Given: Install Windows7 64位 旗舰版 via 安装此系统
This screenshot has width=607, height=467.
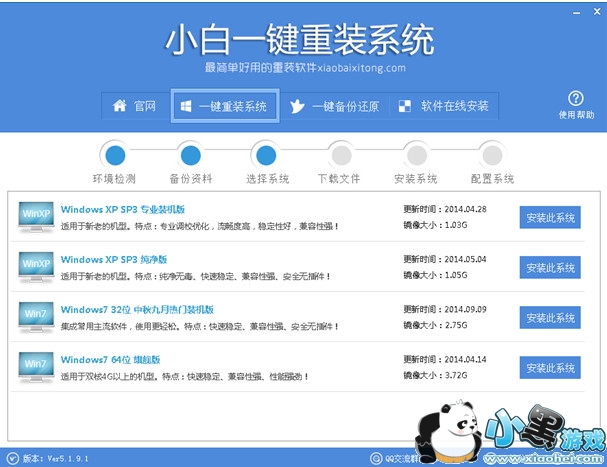Looking at the screenshot, I should click(550, 368).
